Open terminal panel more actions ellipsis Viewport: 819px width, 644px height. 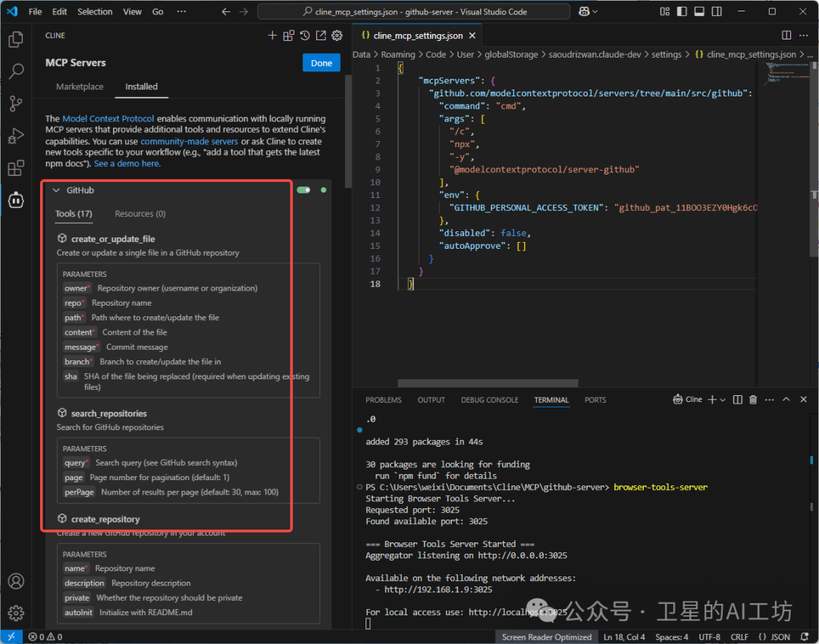[770, 400]
